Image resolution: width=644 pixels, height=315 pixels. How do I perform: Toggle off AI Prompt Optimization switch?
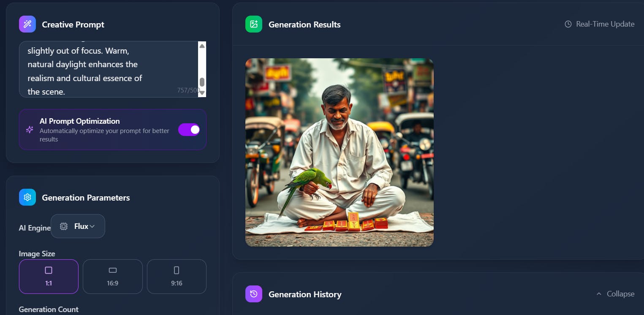[189, 130]
